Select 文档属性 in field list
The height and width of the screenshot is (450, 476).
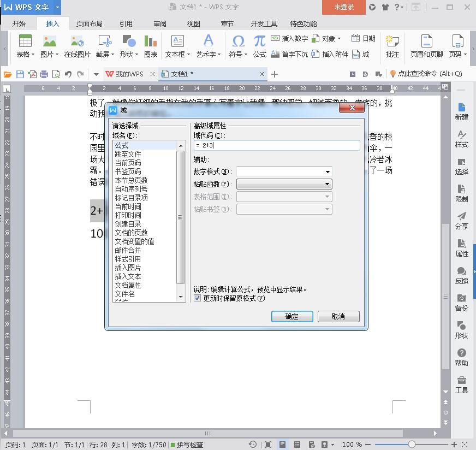(128, 285)
